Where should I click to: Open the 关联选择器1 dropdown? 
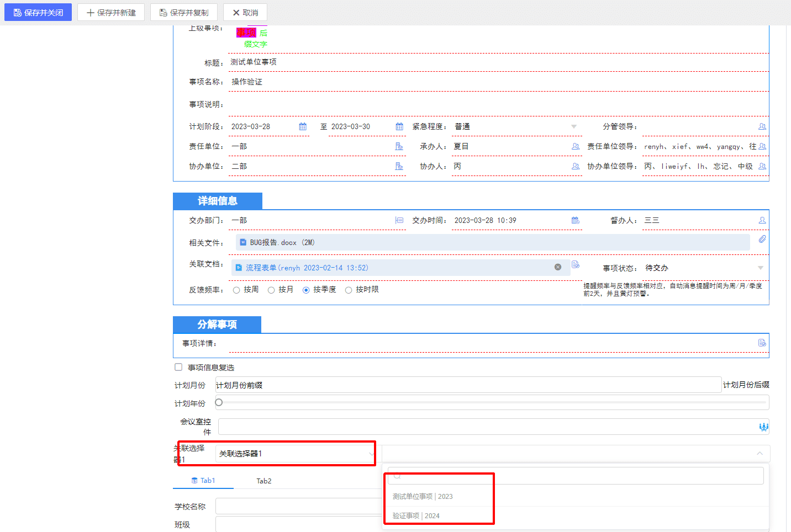click(296, 454)
